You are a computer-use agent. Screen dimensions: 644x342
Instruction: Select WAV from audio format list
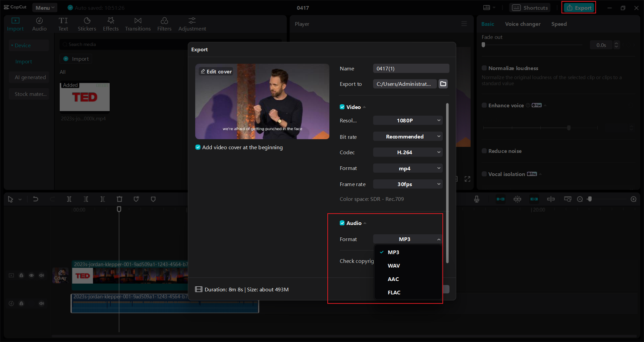click(x=394, y=266)
